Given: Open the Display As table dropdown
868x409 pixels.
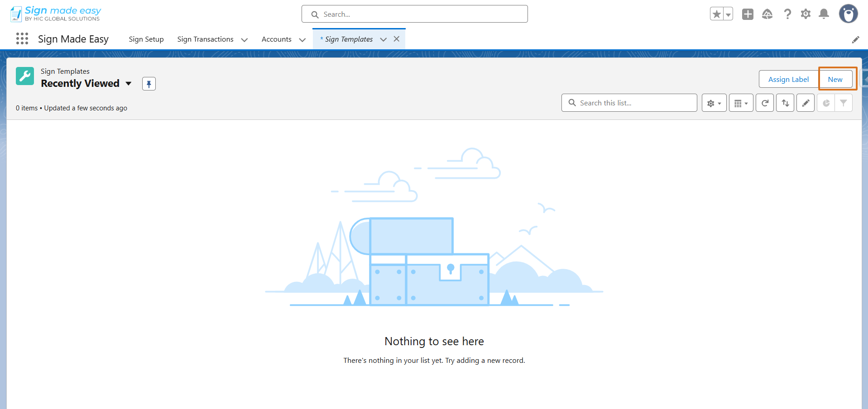Looking at the screenshot, I should [x=741, y=103].
